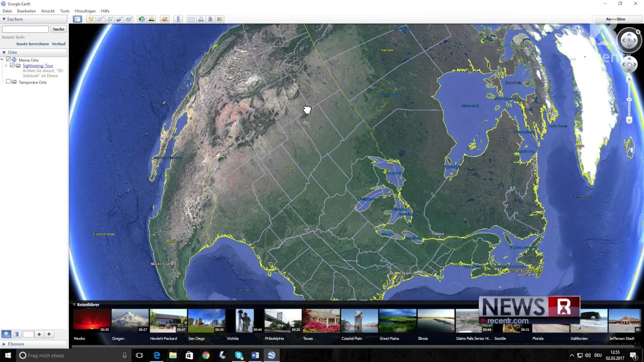
Task: Toggle the sidebar panel toolbar button
Action: coord(77,19)
